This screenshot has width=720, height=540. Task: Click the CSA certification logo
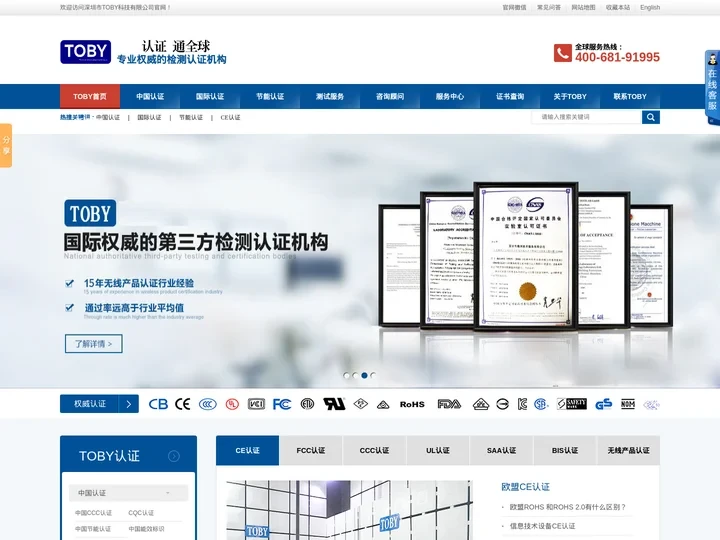point(541,404)
